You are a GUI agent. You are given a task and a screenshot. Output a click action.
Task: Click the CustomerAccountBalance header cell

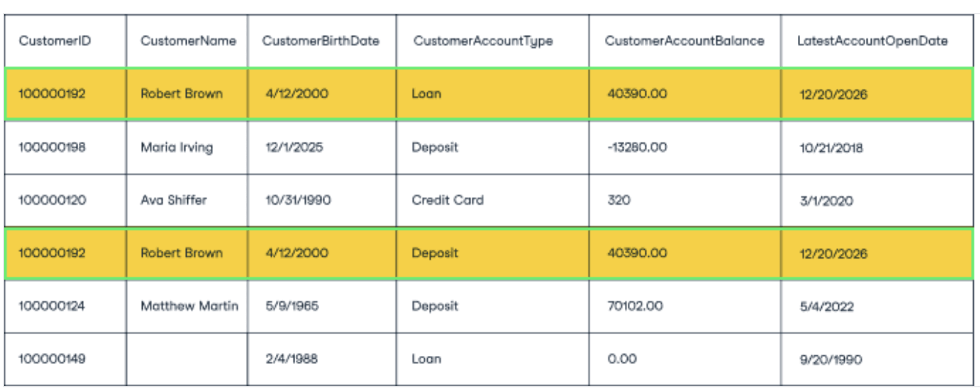click(x=685, y=41)
